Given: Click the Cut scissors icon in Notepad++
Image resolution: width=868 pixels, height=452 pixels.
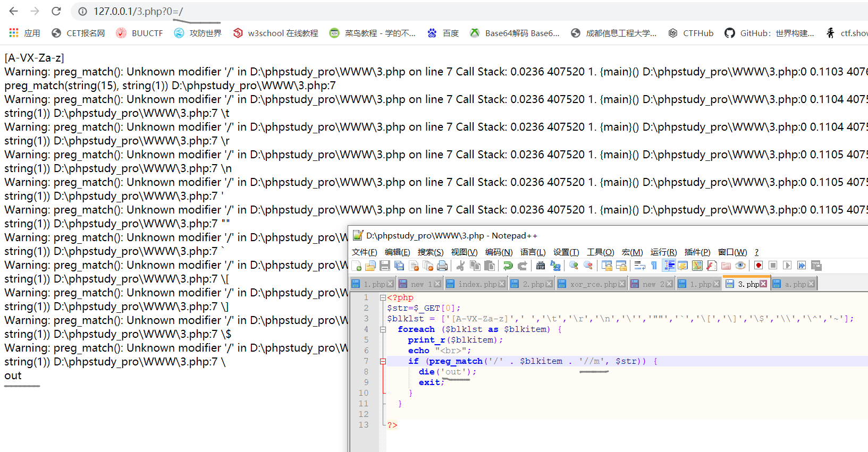Looking at the screenshot, I should (x=460, y=266).
